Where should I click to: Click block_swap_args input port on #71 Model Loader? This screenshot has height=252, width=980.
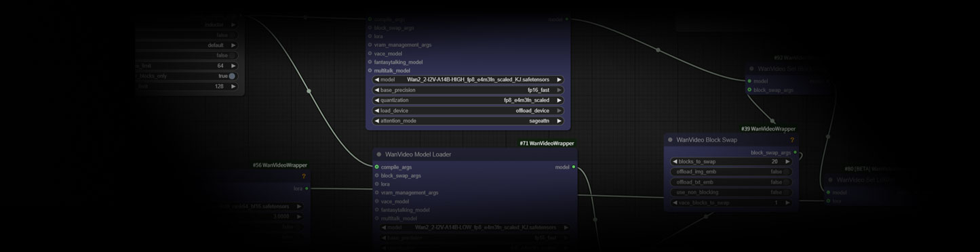[x=376, y=175]
